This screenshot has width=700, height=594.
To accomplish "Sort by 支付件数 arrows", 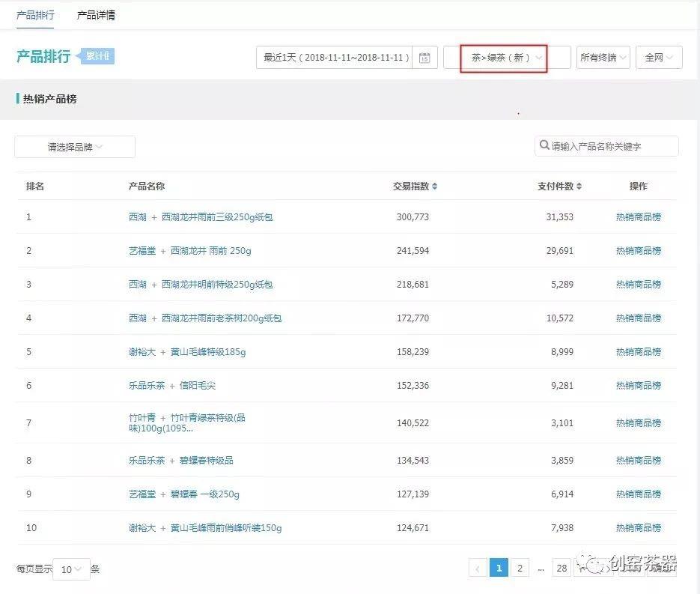I will click(x=579, y=187).
